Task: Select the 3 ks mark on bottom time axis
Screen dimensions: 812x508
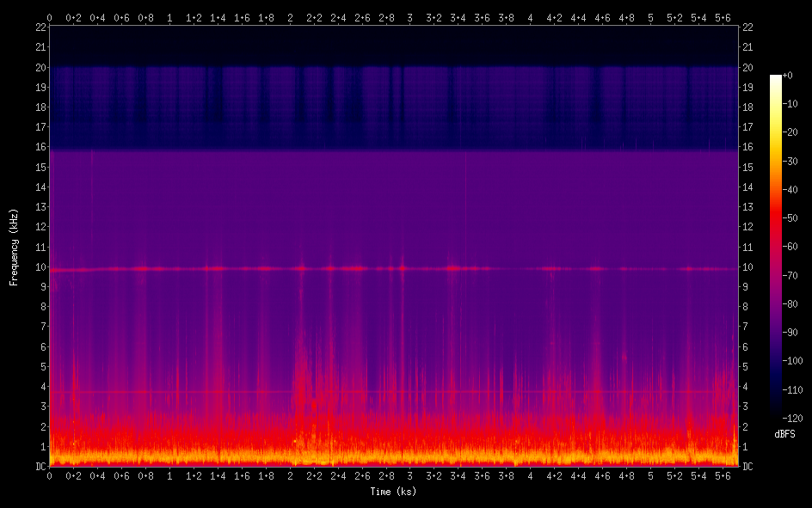Action: tap(410, 475)
